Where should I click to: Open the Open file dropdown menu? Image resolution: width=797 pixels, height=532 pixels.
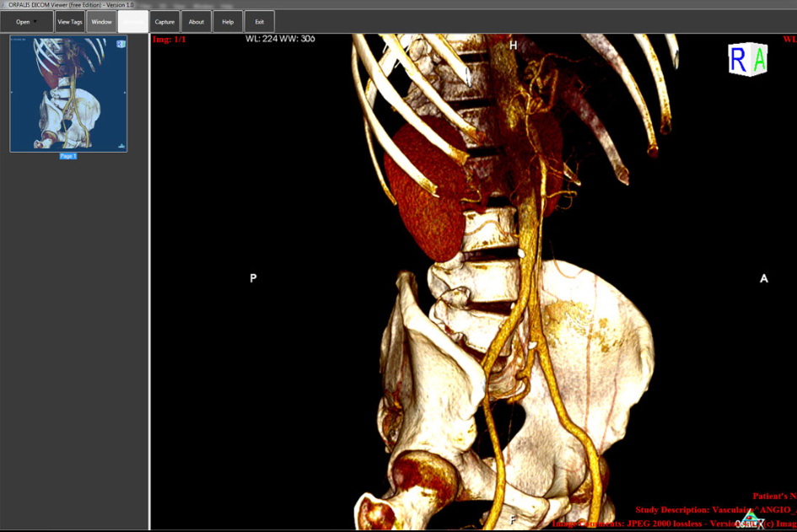point(25,21)
